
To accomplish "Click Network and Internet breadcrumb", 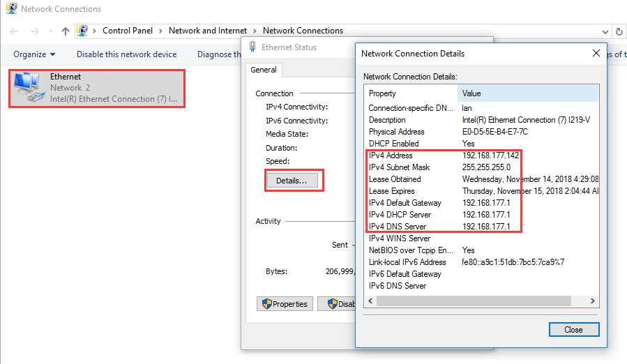I will point(208,31).
